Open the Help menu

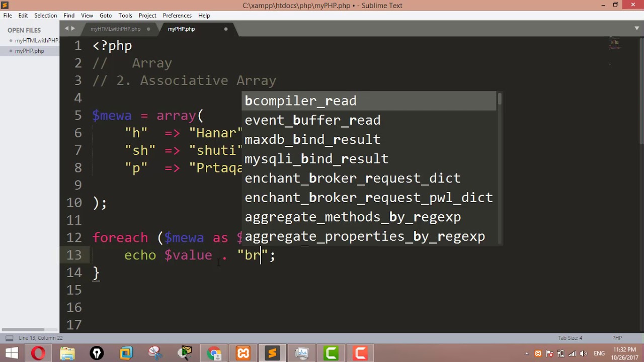(x=204, y=16)
